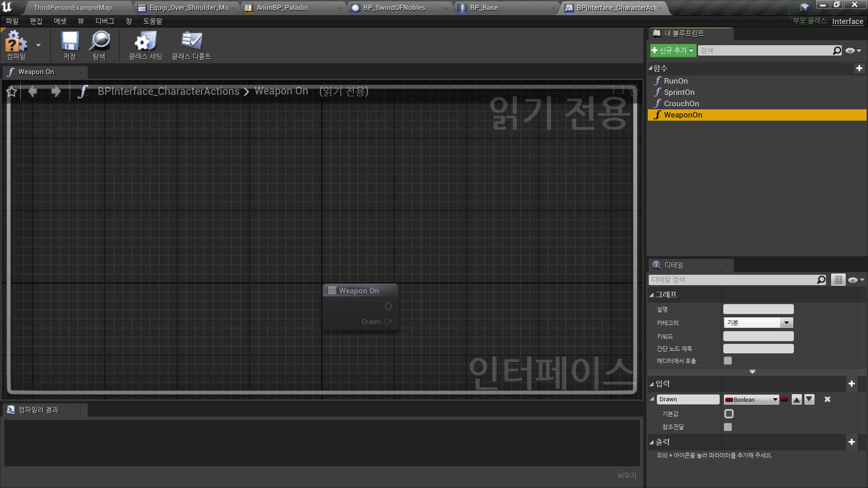The height and width of the screenshot is (488, 868).
Task: Click 신규 추가 to add new element
Action: coord(672,50)
